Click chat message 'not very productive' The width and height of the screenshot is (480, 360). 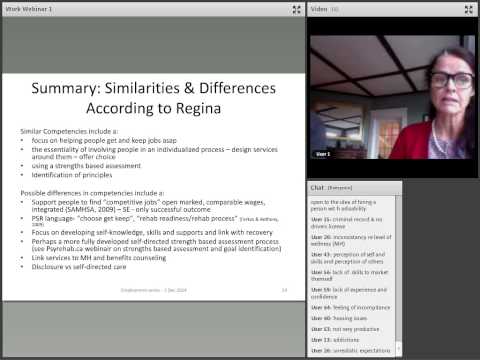coord(345,329)
